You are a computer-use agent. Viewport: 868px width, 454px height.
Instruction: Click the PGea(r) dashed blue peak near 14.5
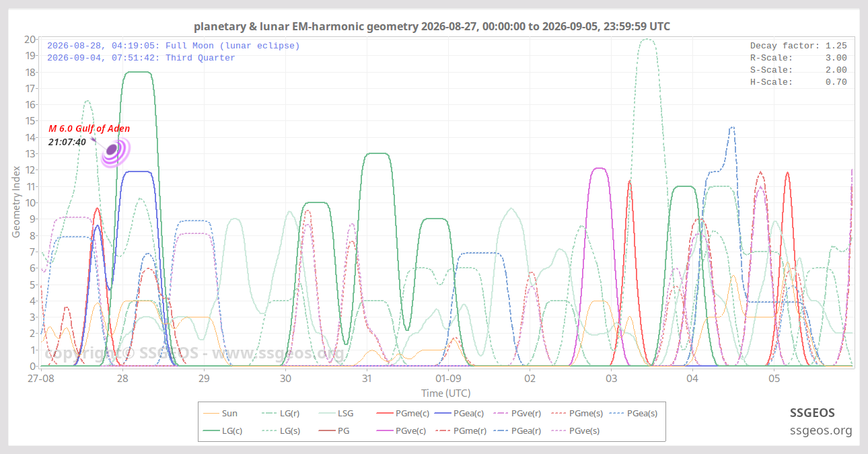coord(732,127)
